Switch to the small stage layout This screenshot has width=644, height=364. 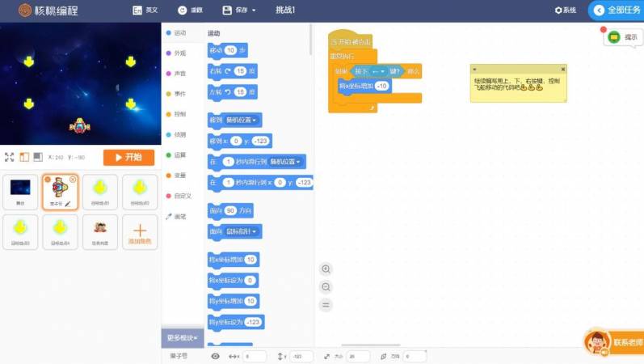[x=23, y=157]
